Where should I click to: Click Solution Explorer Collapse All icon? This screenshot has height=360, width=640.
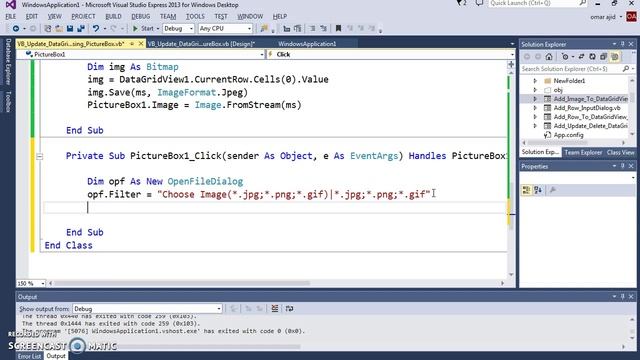[x=603, y=57]
